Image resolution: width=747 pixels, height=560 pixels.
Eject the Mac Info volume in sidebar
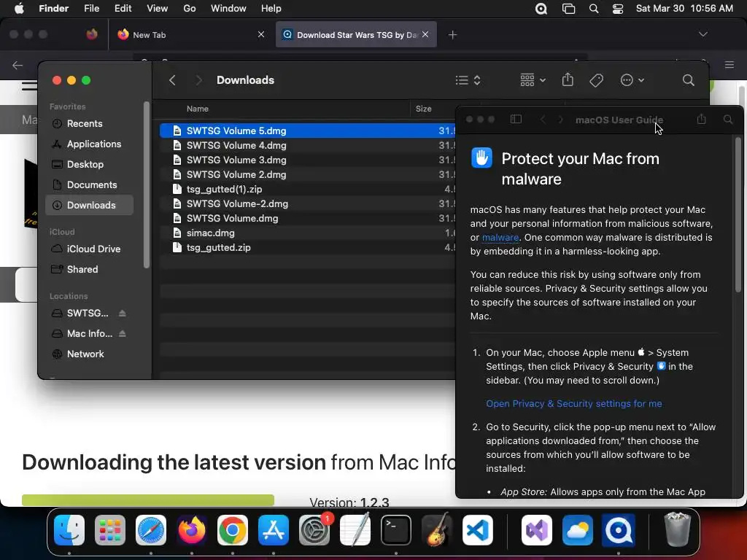(x=123, y=333)
